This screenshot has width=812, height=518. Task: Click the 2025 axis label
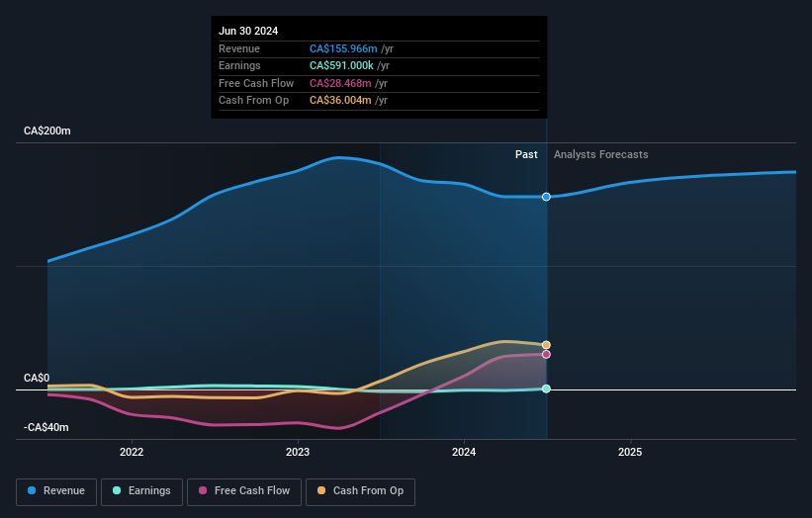pyautogui.click(x=630, y=453)
